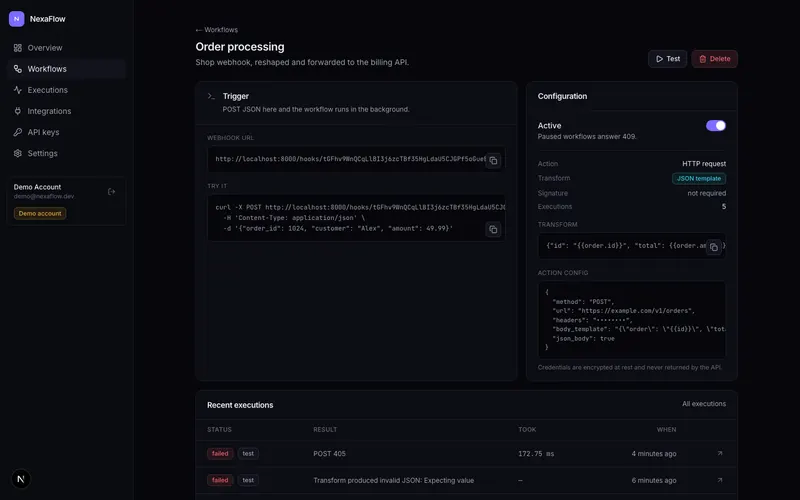Open the Next.js dev tools indicator
The image size is (800, 500).
pyautogui.click(x=21, y=479)
